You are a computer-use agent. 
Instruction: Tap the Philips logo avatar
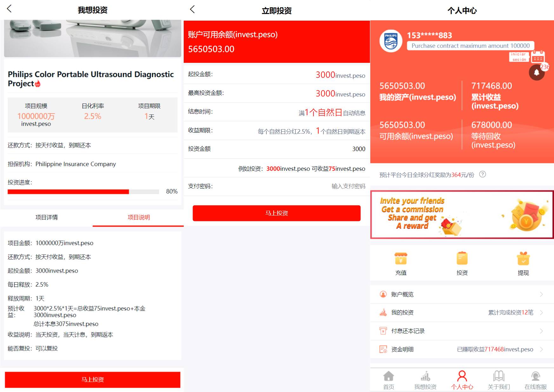pyautogui.click(x=391, y=41)
